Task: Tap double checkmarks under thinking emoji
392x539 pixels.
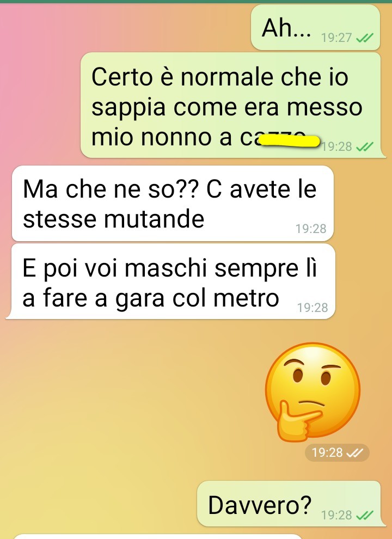Action: point(354,453)
